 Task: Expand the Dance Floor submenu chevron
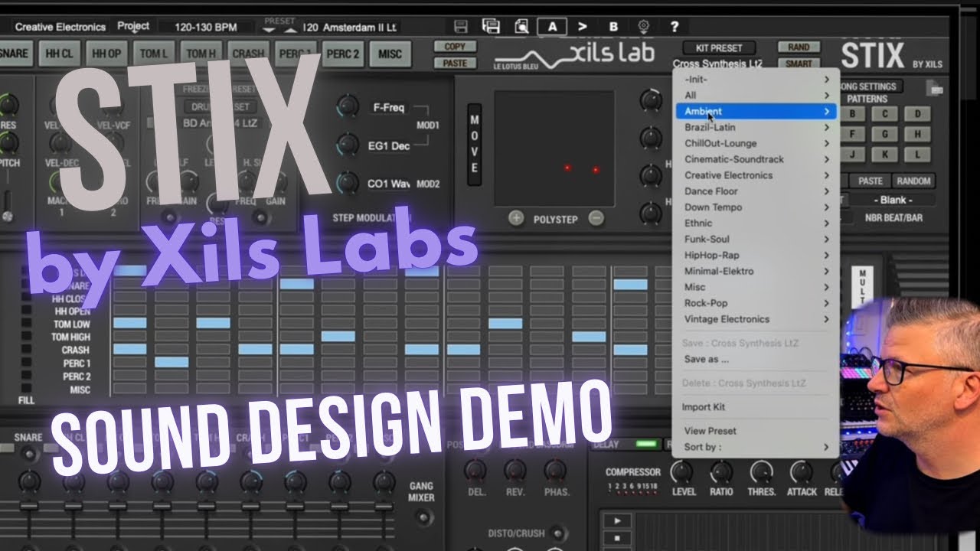click(827, 191)
